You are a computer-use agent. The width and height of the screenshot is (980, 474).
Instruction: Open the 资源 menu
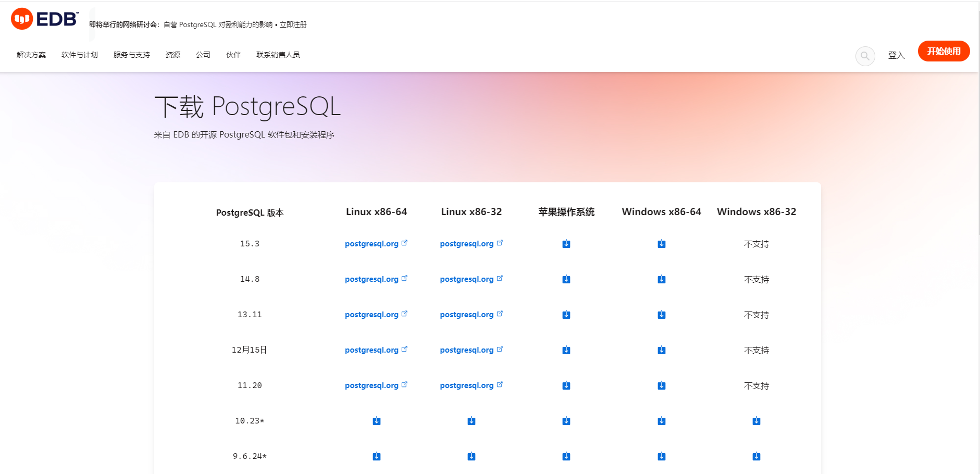(x=173, y=55)
